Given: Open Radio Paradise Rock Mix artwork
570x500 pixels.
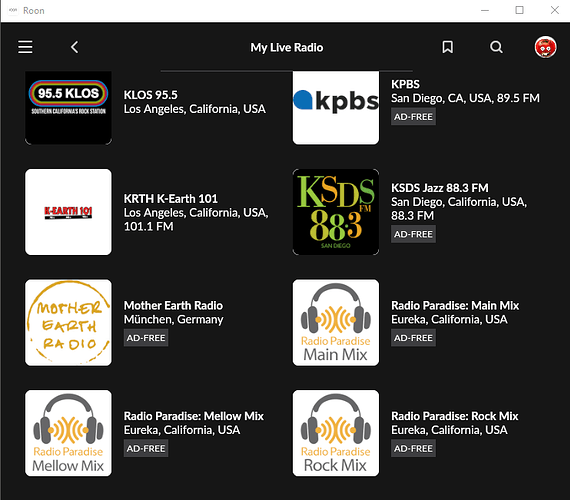Looking at the screenshot, I should pos(336,433).
